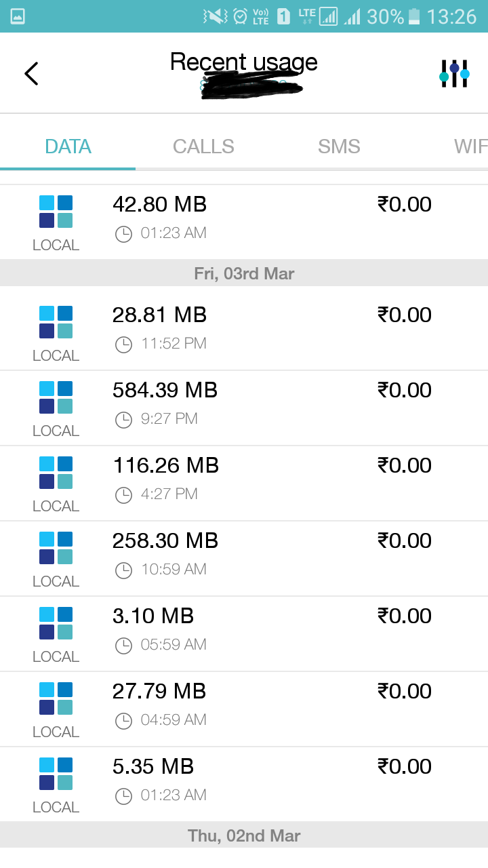This screenshot has width=488, height=868.
Task: Tap the Thu, 02nd Mar date header
Action: point(244,835)
